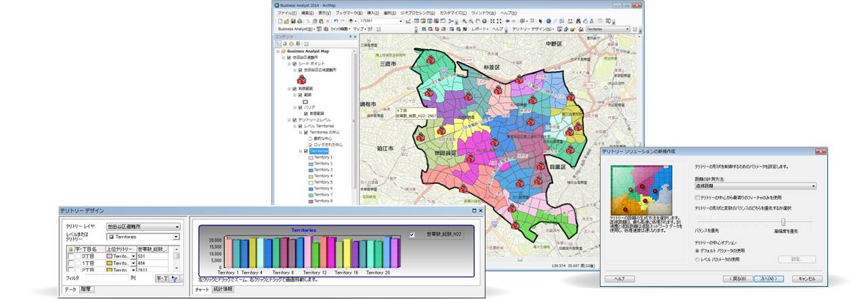Uncheck the 世帯数_総数_H22 chart legend checkbox
The image size is (868, 299).
point(412,235)
